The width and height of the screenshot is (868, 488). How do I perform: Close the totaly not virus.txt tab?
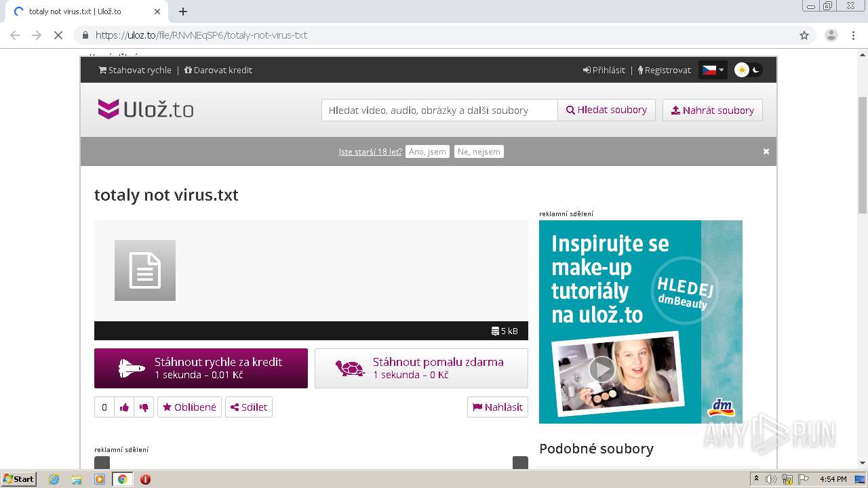coord(157,12)
